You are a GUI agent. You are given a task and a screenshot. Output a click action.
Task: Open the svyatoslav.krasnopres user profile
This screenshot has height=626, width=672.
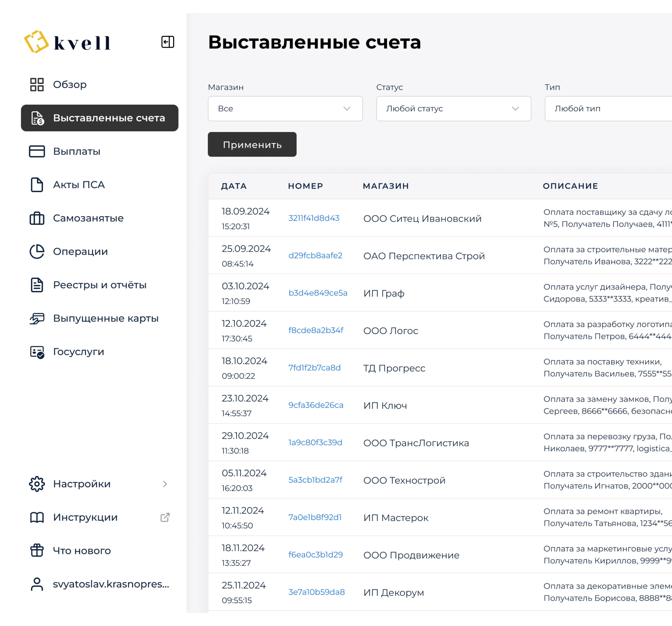(111, 584)
